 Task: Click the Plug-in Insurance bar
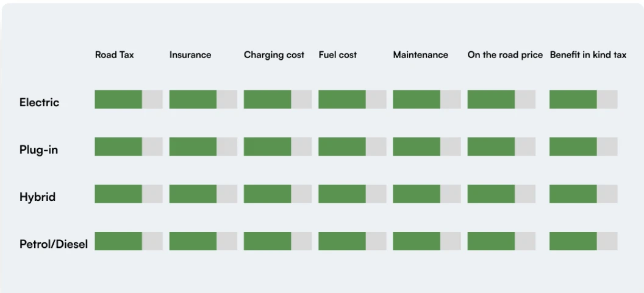(x=203, y=146)
